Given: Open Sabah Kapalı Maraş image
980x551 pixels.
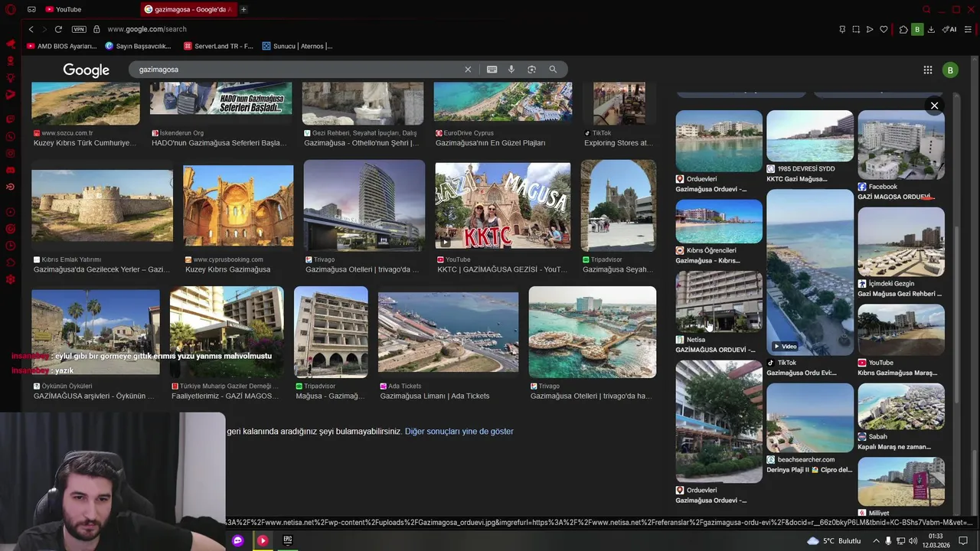Looking at the screenshot, I should 900,406.
